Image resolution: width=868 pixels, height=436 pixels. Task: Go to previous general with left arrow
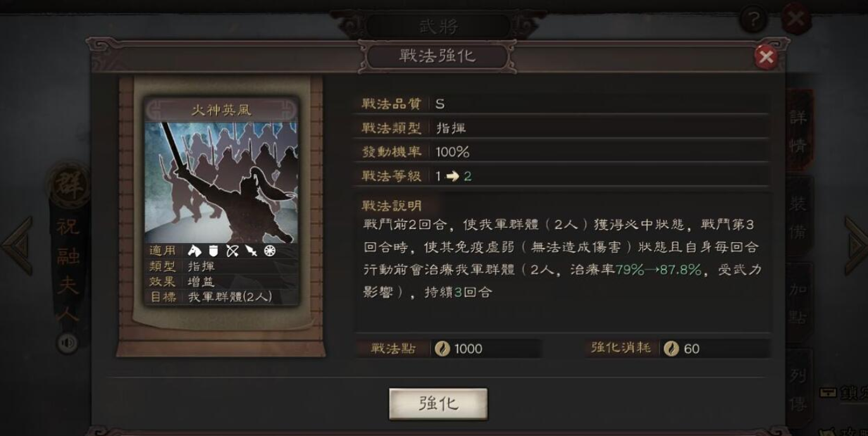click(15, 244)
